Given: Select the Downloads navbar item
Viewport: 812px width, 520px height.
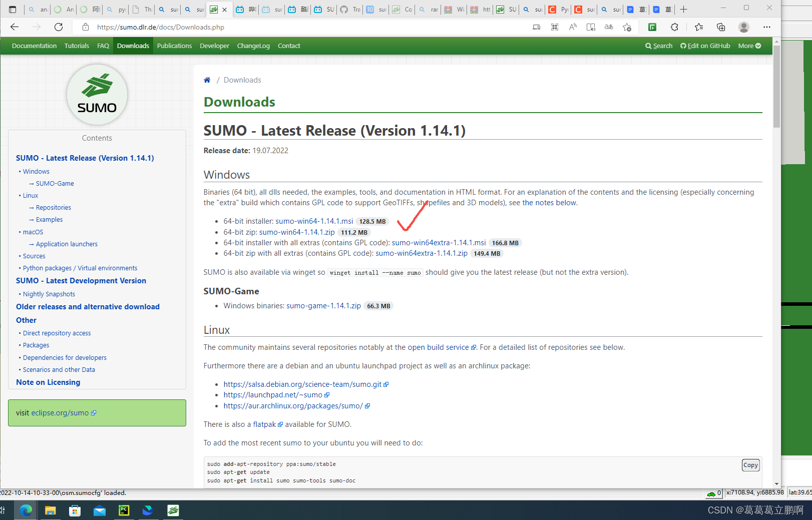Looking at the screenshot, I should [133, 46].
